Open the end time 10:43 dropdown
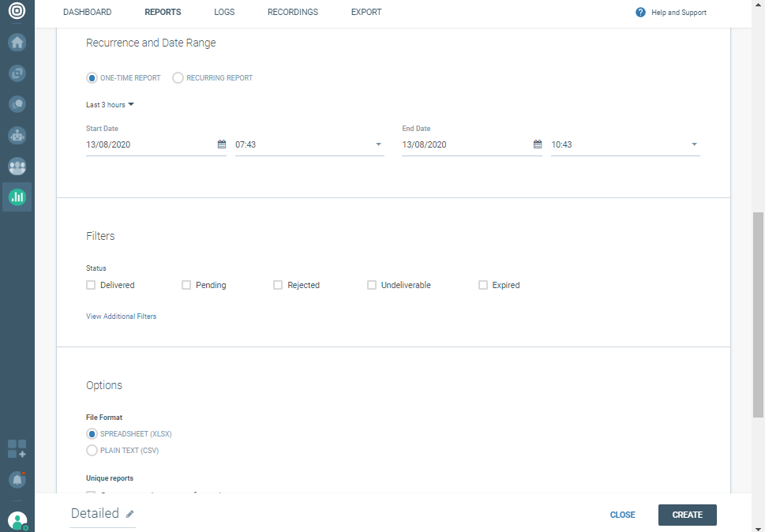The height and width of the screenshot is (532, 765). [624, 144]
